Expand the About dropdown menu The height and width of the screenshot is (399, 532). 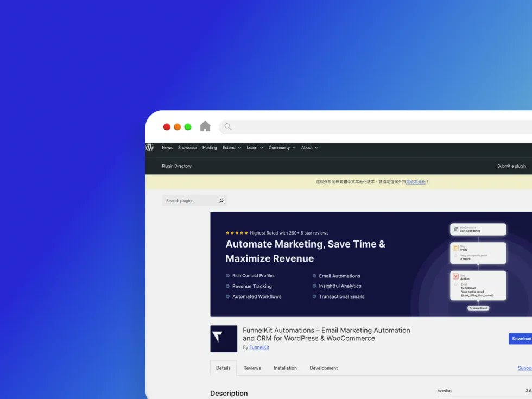click(x=310, y=148)
